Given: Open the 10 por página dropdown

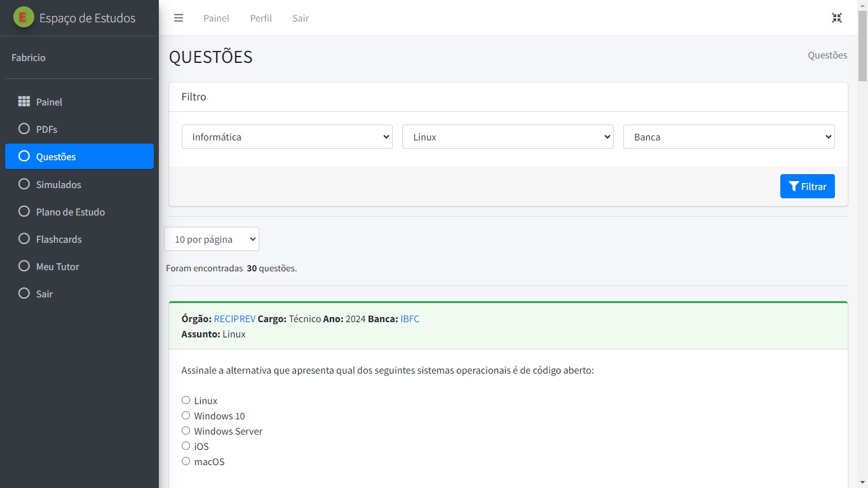Looking at the screenshot, I should (212, 239).
